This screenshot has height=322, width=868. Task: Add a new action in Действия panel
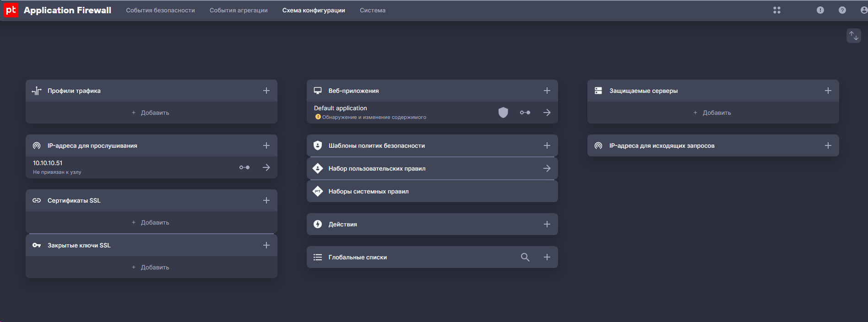pos(547,224)
